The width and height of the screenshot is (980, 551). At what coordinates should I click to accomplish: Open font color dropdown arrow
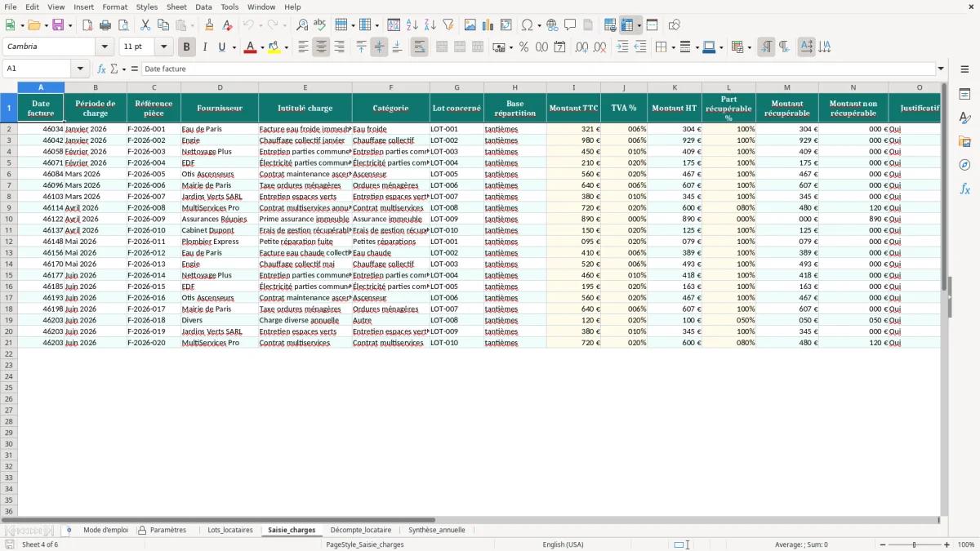pyautogui.click(x=261, y=47)
